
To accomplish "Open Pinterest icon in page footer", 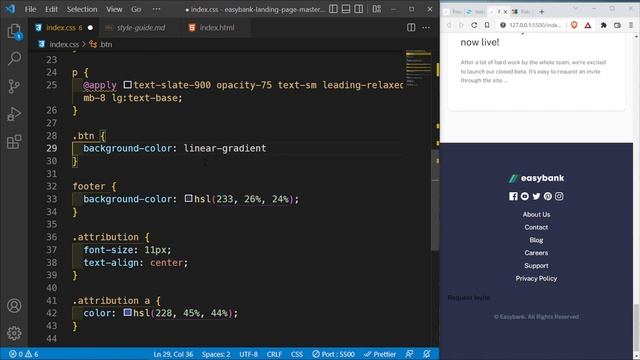I will [x=547, y=196].
